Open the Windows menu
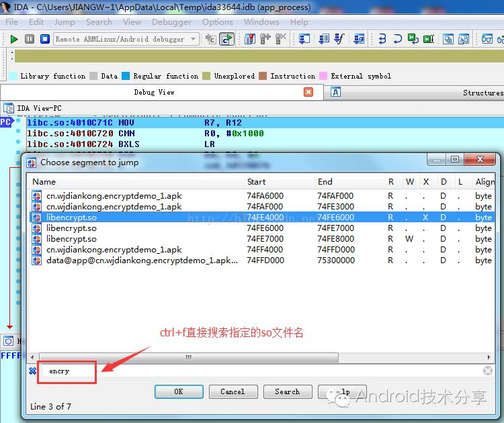The height and width of the screenshot is (423, 504). click(261, 22)
